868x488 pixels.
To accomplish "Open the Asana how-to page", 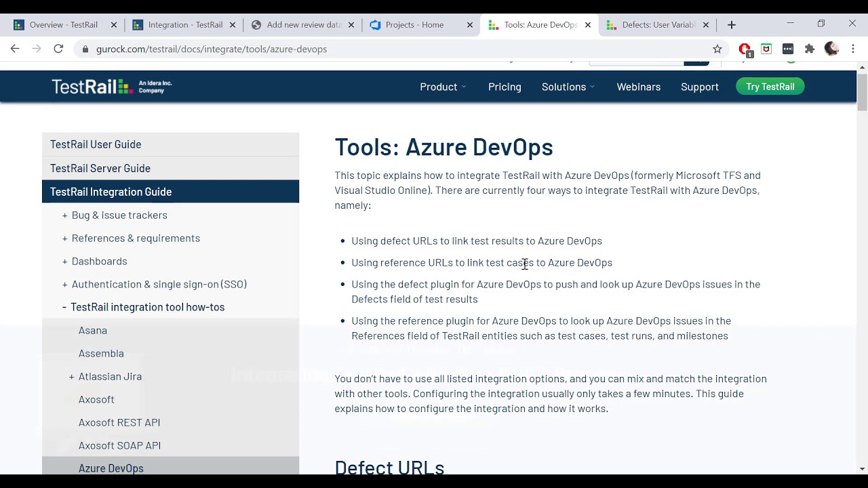I will pyautogui.click(x=93, y=330).
